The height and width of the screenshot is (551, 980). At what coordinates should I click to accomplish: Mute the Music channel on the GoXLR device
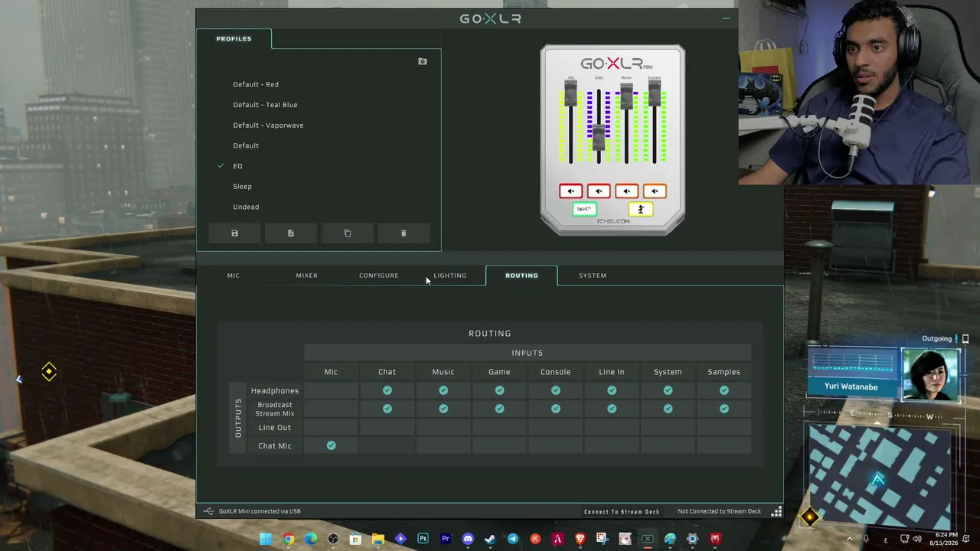point(626,191)
